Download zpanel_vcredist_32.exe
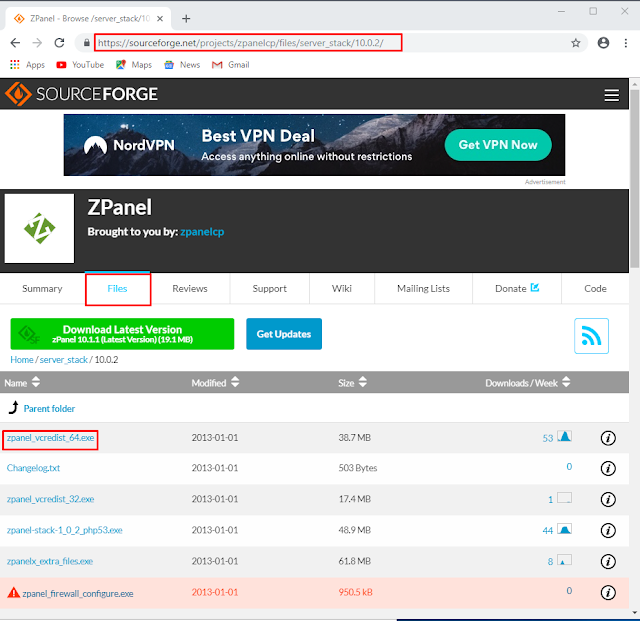640x621 pixels. (50, 499)
